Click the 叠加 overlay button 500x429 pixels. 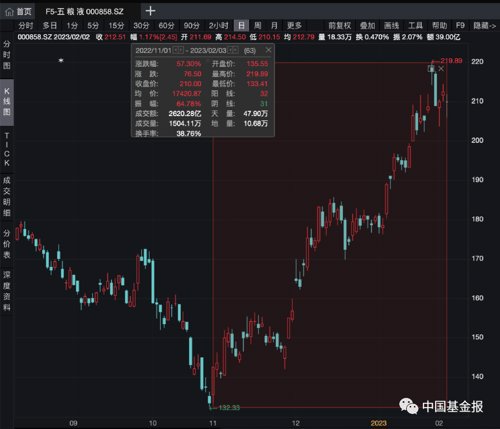point(367,26)
